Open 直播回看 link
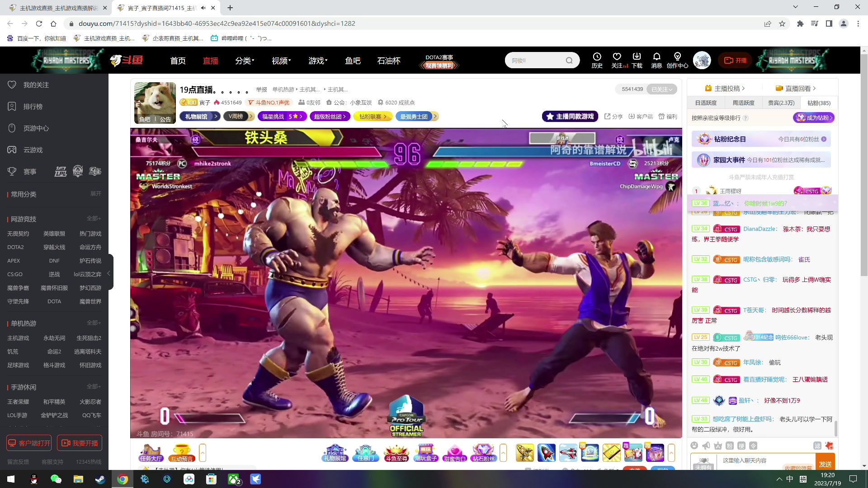The height and width of the screenshot is (488, 868). (796, 89)
